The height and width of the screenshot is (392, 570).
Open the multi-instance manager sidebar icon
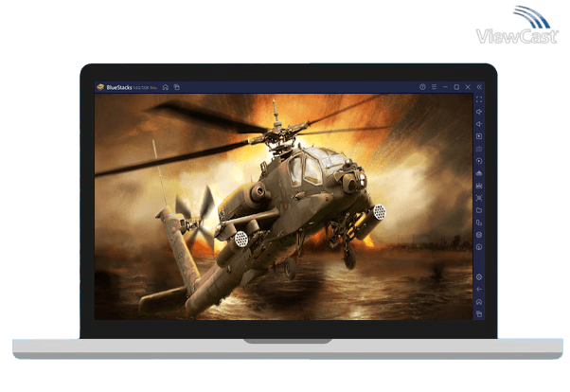(x=479, y=223)
